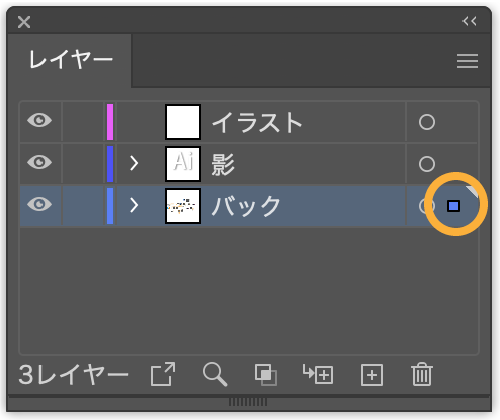Click the target circle for 影 layer
Screen dimensions: 500x420
pos(427,164)
